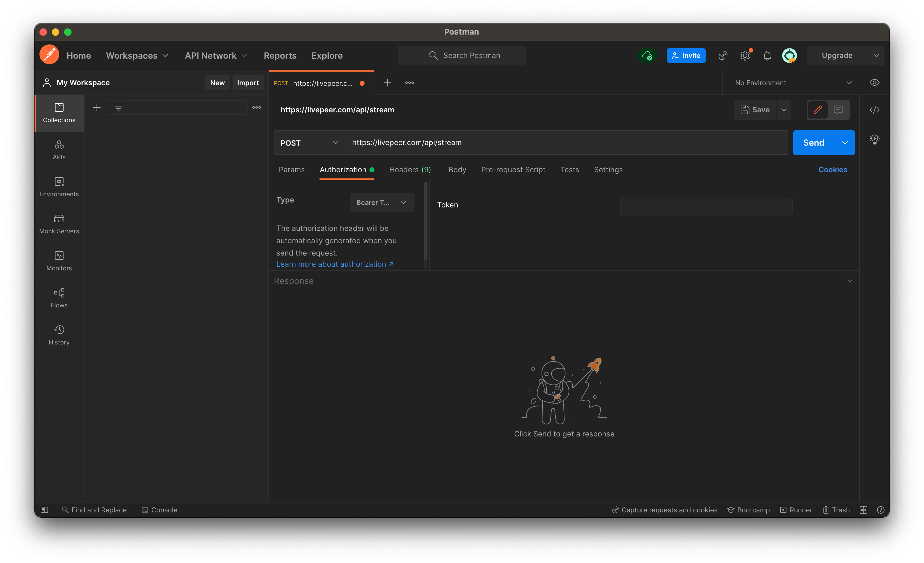Expand the API Network dropdown
Screen dimensions: 924x563
[216, 56]
